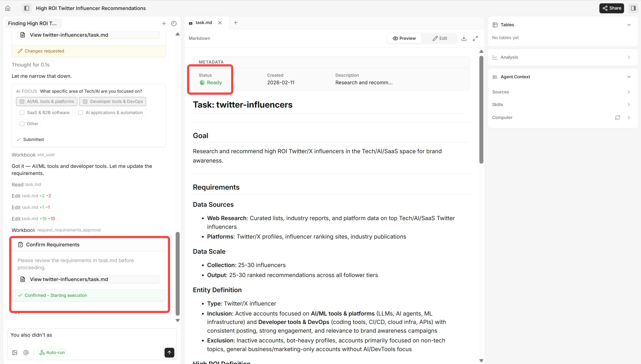Send the message with arrow button
Screen dimensions: 641x364
(x=169, y=352)
